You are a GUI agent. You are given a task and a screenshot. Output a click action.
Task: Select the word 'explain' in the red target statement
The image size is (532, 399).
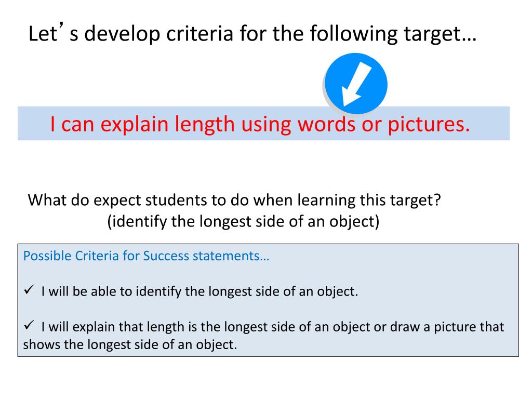coord(135,125)
